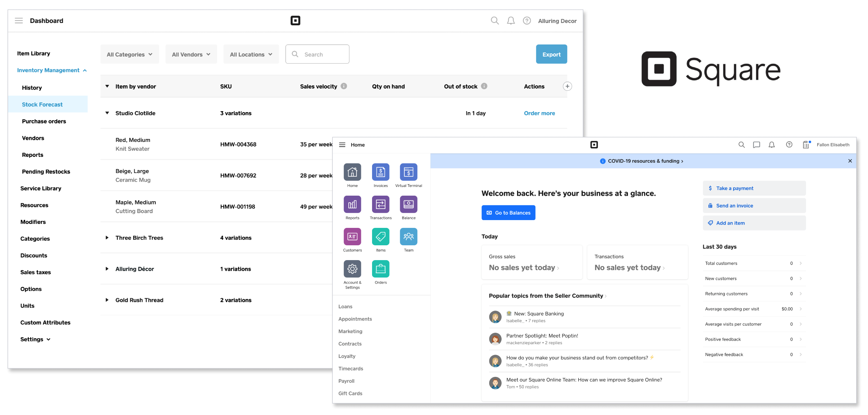Viewport: 868px width, 415px height.
Task: Expand the Three Birch Trees row
Action: [x=107, y=238]
